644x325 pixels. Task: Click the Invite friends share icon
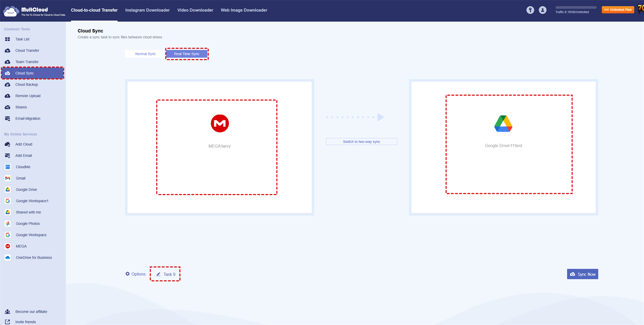[7, 322]
